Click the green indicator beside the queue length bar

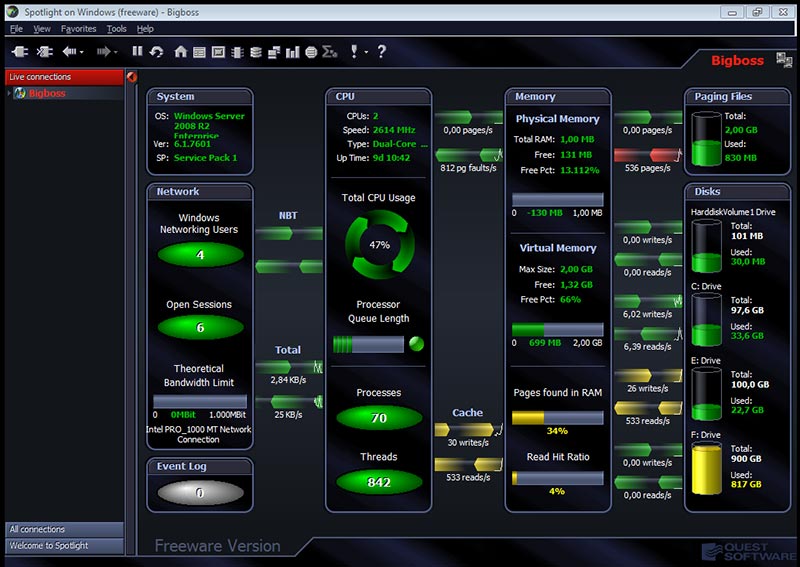click(x=416, y=344)
